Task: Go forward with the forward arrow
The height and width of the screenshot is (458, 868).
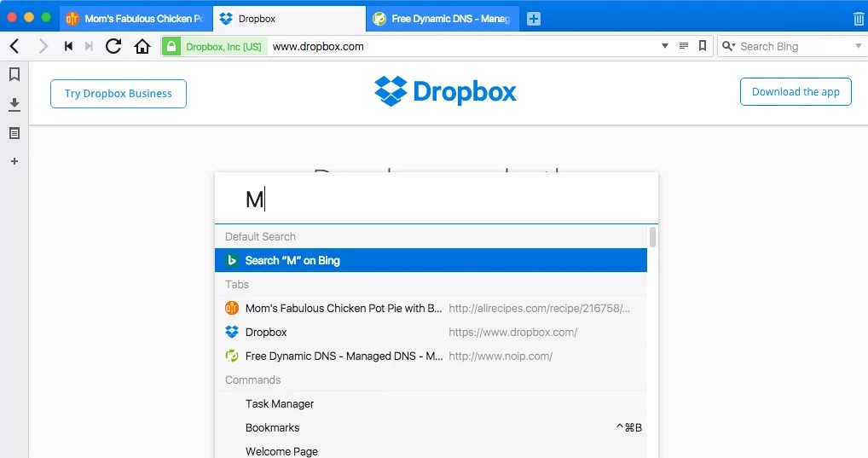Action: click(43, 47)
